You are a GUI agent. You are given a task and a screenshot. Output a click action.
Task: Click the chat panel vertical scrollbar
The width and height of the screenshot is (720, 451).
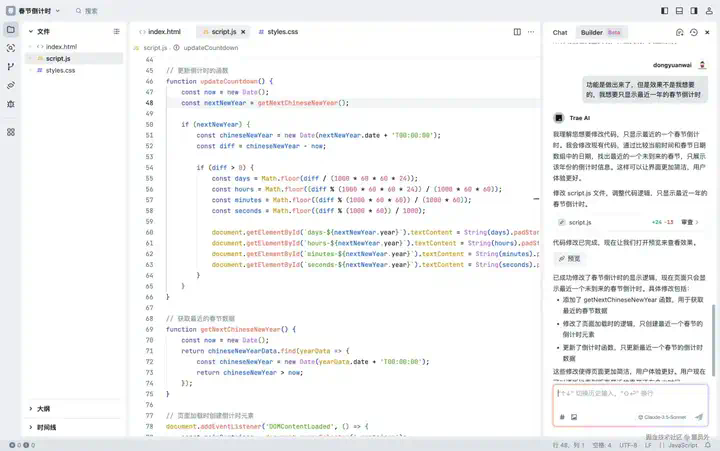(713, 340)
